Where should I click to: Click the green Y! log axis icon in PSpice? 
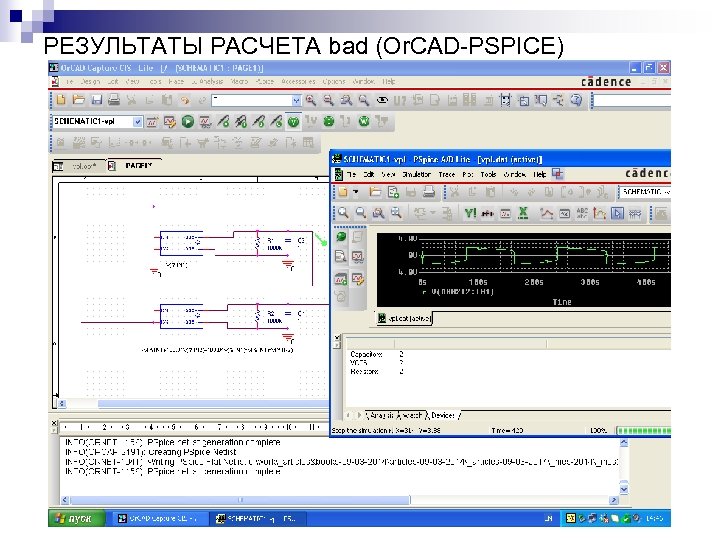[470, 214]
